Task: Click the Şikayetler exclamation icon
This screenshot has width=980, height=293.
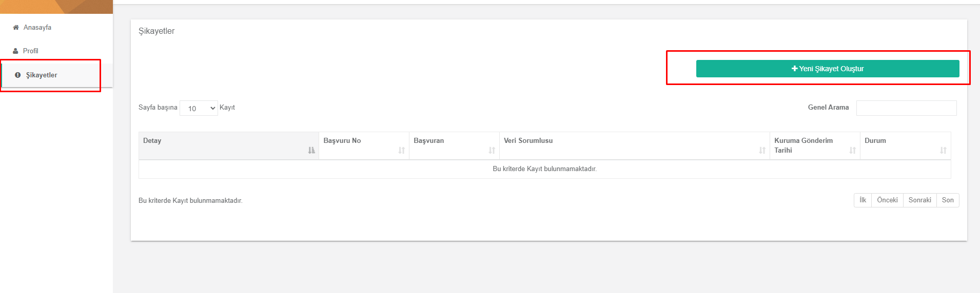Action: pos(18,75)
